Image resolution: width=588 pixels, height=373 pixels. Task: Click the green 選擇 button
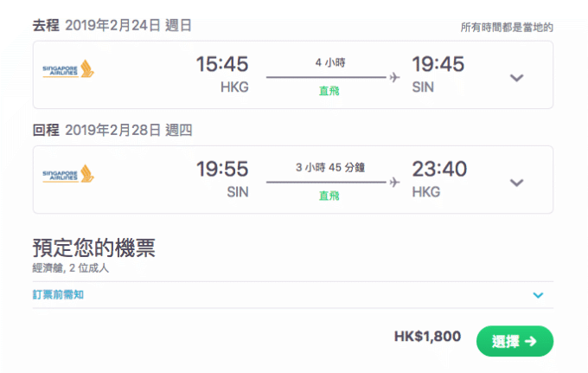click(x=514, y=341)
